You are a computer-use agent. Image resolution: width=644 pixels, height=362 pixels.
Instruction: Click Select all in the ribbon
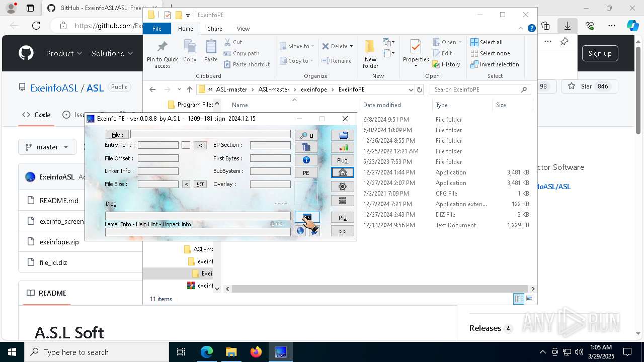point(487,42)
